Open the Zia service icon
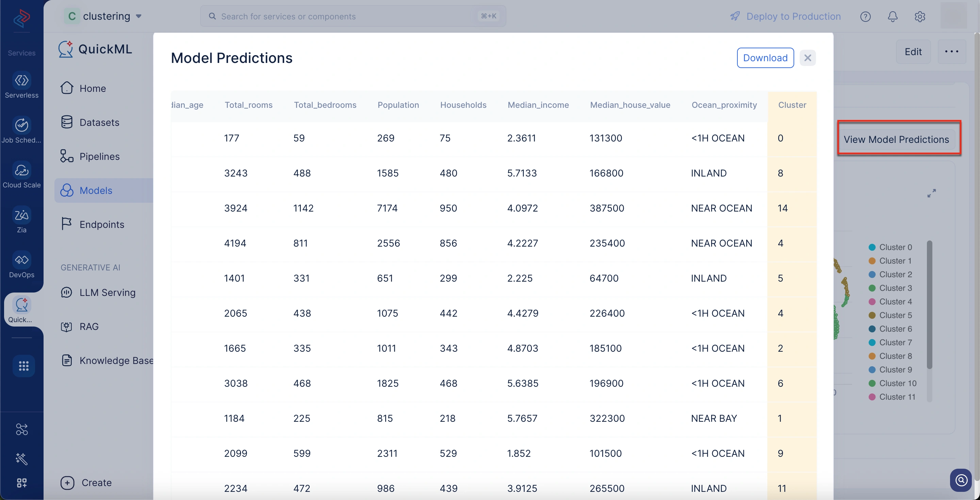Screen dimensions: 980x500 click(21, 215)
